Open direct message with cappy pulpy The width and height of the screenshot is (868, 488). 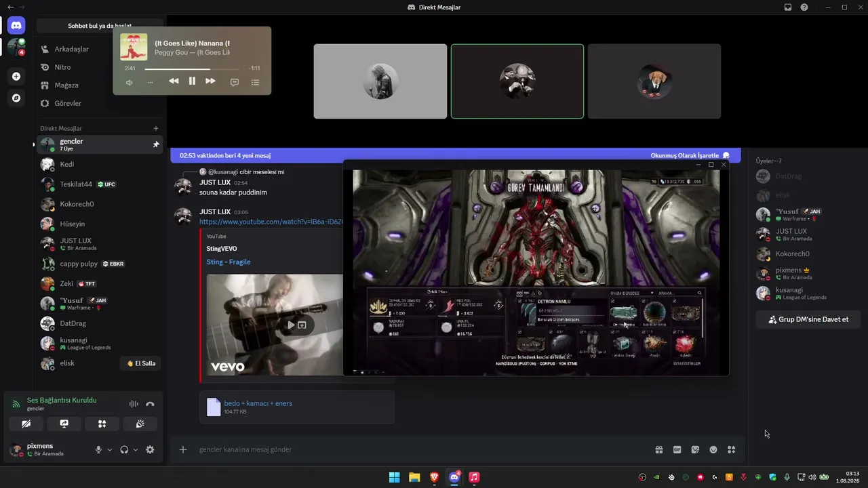[100, 264]
